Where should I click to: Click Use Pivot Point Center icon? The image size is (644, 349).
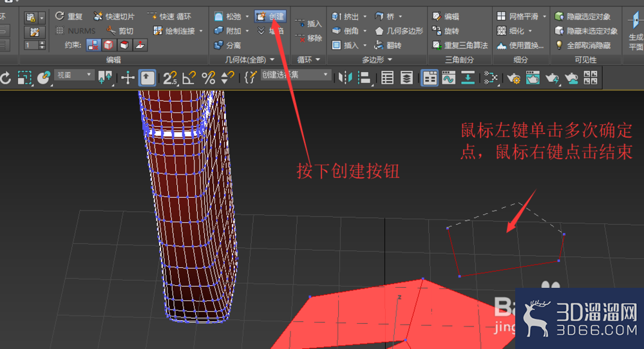(x=105, y=77)
